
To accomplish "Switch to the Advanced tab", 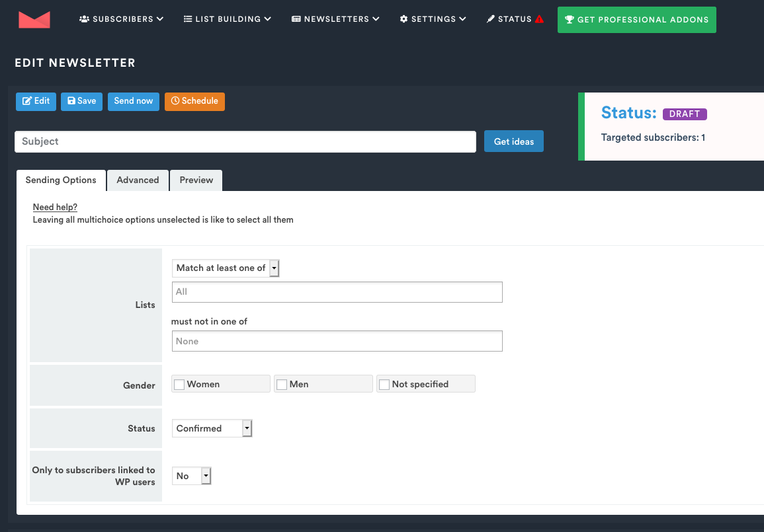I will pyautogui.click(x=138, y=180).
